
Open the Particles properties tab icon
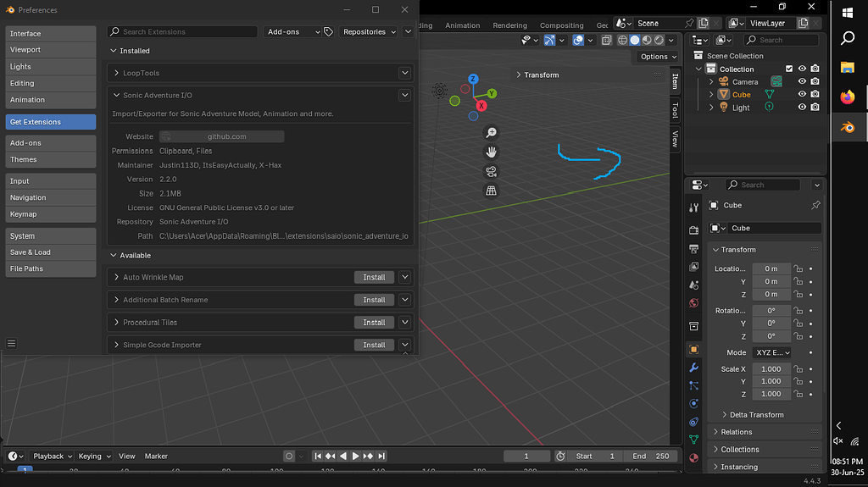(x=693, y=385)
